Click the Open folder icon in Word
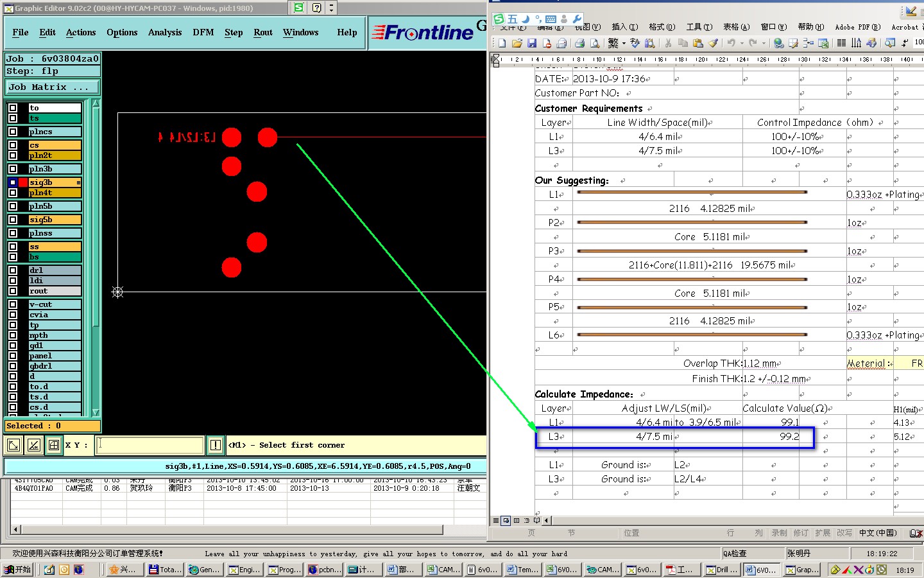This screenshot has height=578, width=924. click(x=517, y=43)
